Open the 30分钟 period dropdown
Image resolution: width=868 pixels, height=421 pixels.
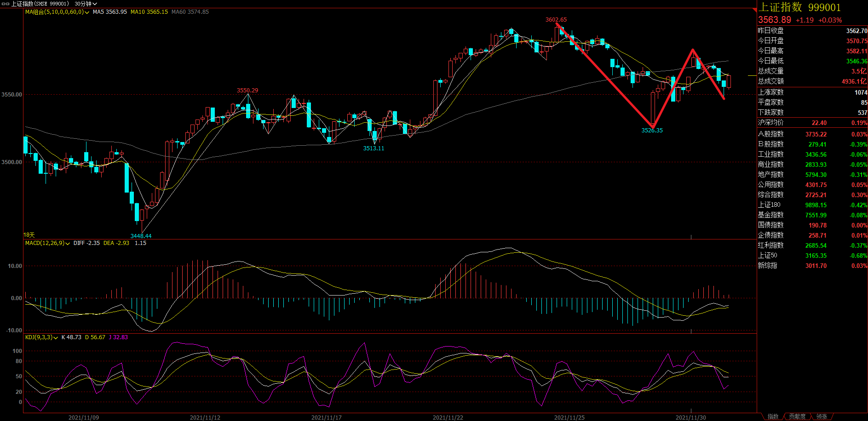point(86,4)
